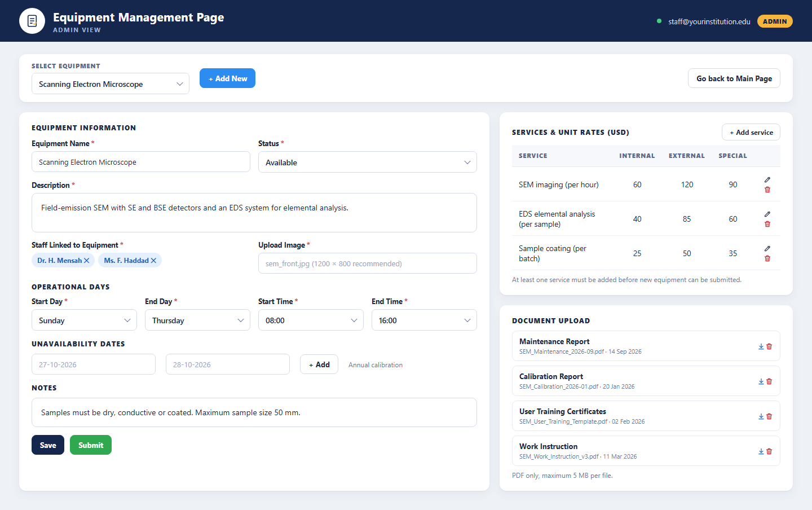
Task: Click the ADMIN badge in header
Action: point(775,21)
